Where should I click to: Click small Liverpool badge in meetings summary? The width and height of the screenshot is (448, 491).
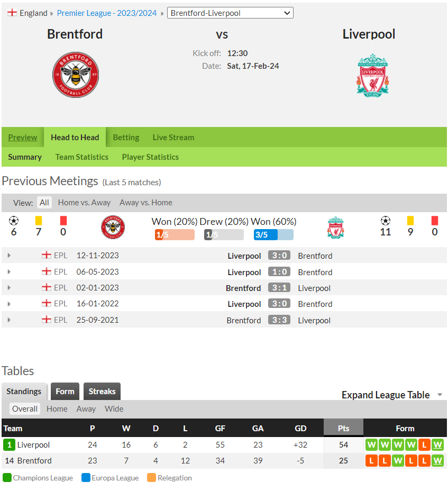point(336,228)
